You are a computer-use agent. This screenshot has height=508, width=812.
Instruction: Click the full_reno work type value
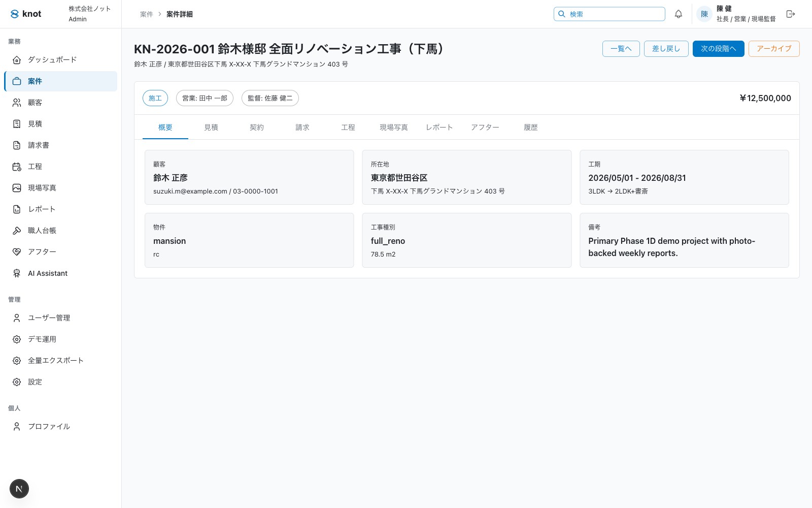click(x=388, y=241)
